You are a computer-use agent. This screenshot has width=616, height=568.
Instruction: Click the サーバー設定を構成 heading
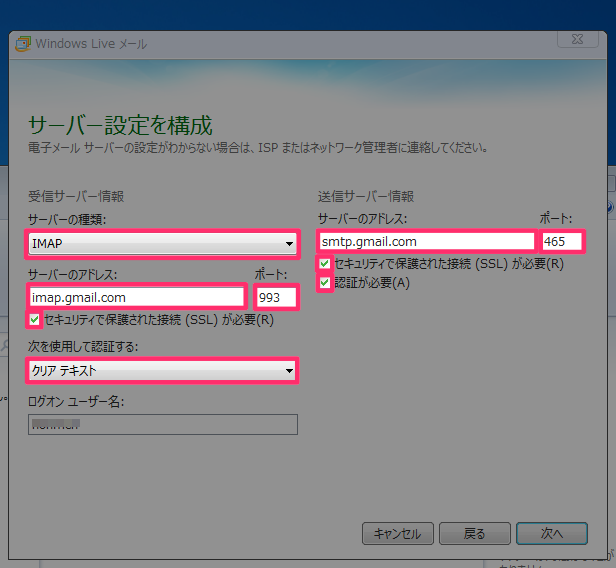point(120,125)
